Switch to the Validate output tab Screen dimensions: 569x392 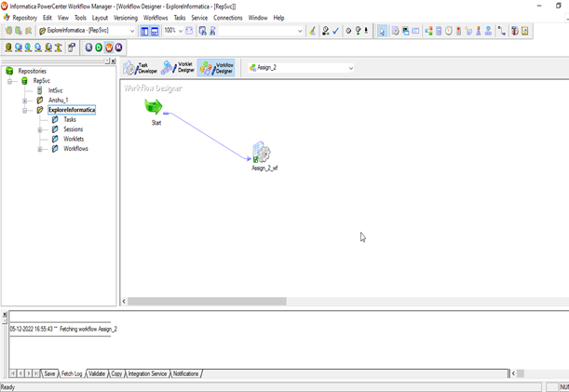[97, 373]
